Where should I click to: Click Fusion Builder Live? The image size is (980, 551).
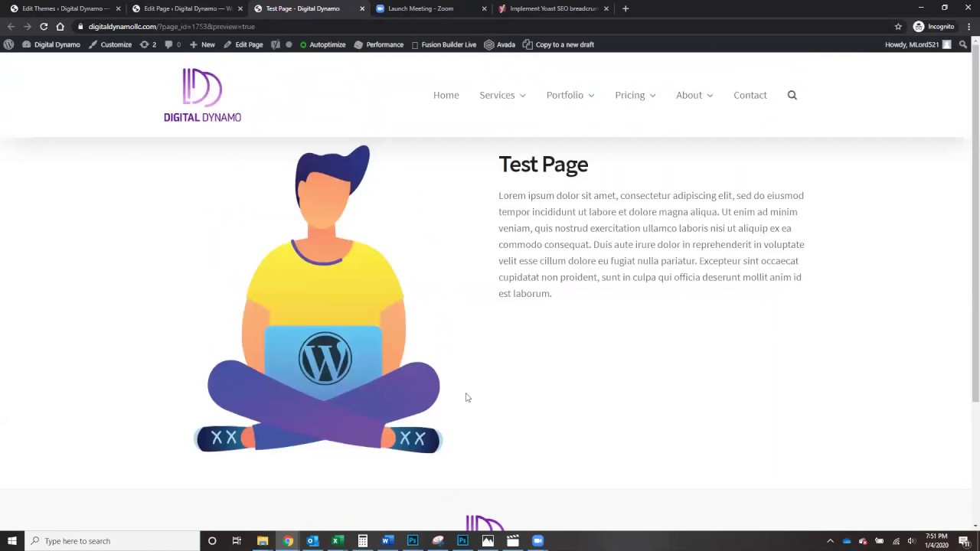[443, 44]
